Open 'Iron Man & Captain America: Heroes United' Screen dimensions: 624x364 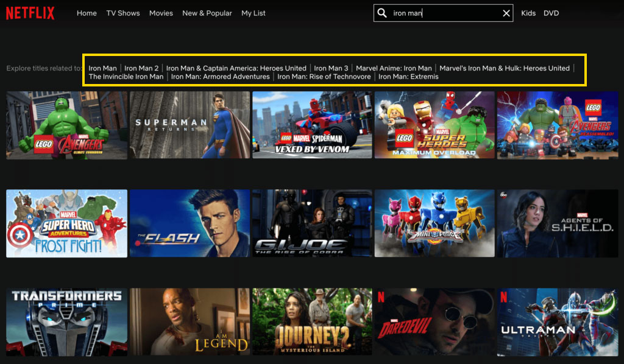tap(236, 68)
